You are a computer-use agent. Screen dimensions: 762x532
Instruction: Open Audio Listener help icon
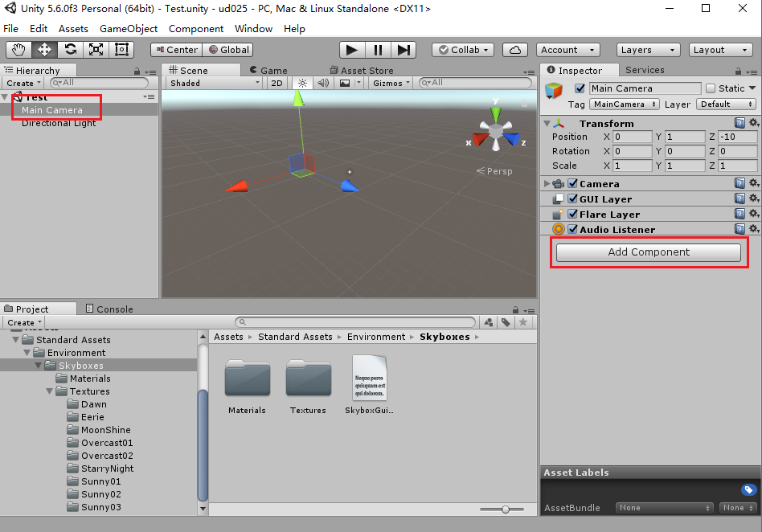click(739, 229)
